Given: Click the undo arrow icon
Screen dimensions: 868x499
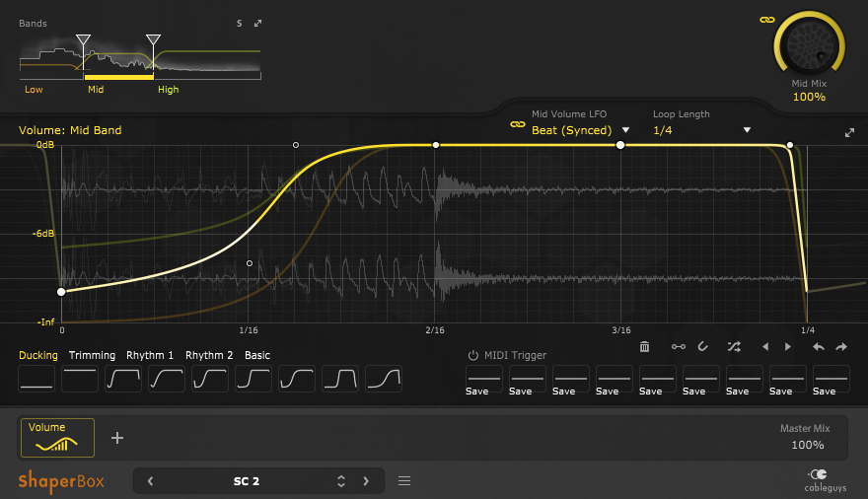Looking at the screenshot, I should (818, 346).
